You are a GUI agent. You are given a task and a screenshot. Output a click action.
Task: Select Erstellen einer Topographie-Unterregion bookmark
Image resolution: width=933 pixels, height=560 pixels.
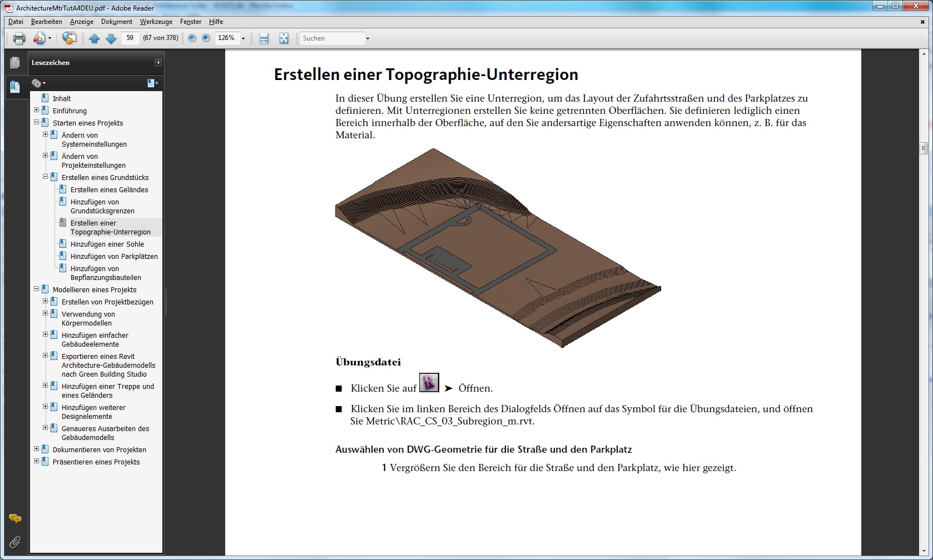[x=110, y=227]
